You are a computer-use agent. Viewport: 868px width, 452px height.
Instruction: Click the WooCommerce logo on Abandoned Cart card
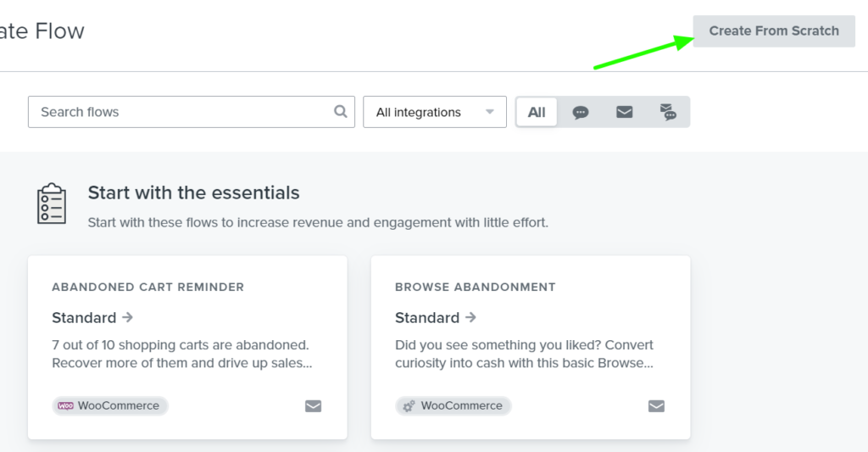66,405
